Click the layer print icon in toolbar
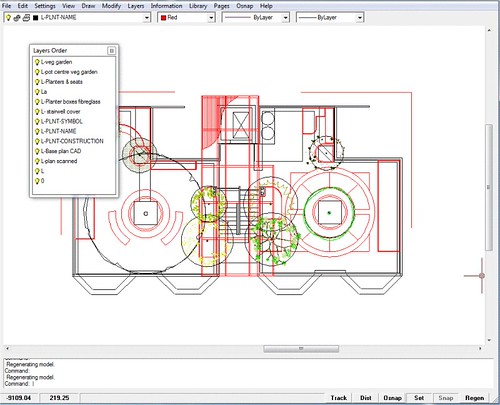500x405 pixels. point(26,18)
